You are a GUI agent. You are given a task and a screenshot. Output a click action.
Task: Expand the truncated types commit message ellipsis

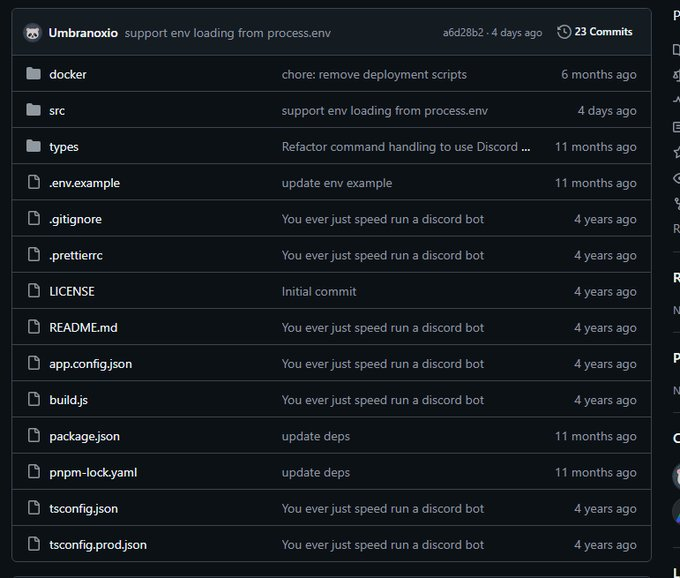point(526,147)
